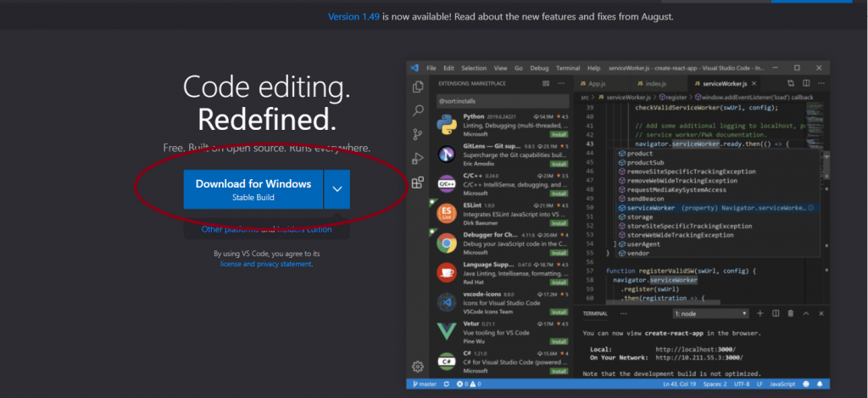Click the GitLens extension logo

point(446,154)
